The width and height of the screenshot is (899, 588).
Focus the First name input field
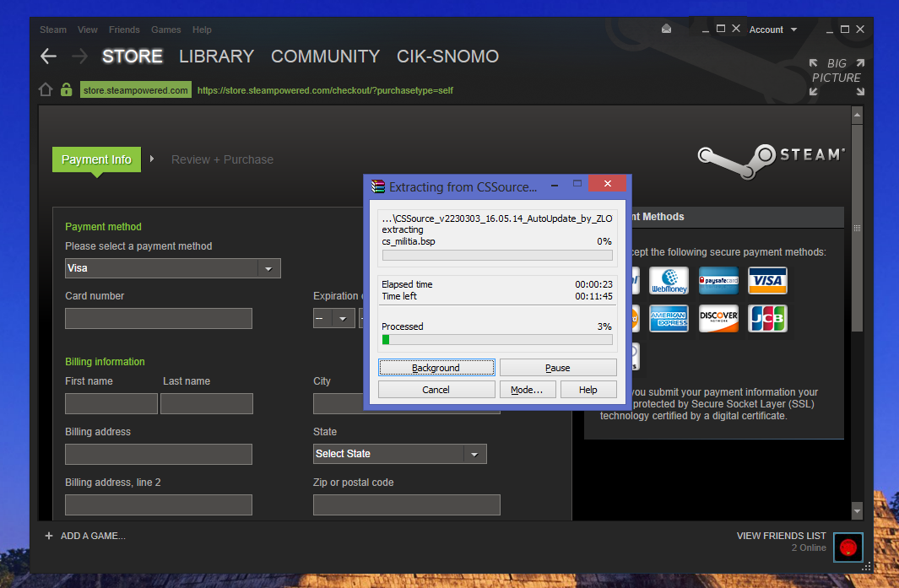pyautogui.click(x=111, y=403)
